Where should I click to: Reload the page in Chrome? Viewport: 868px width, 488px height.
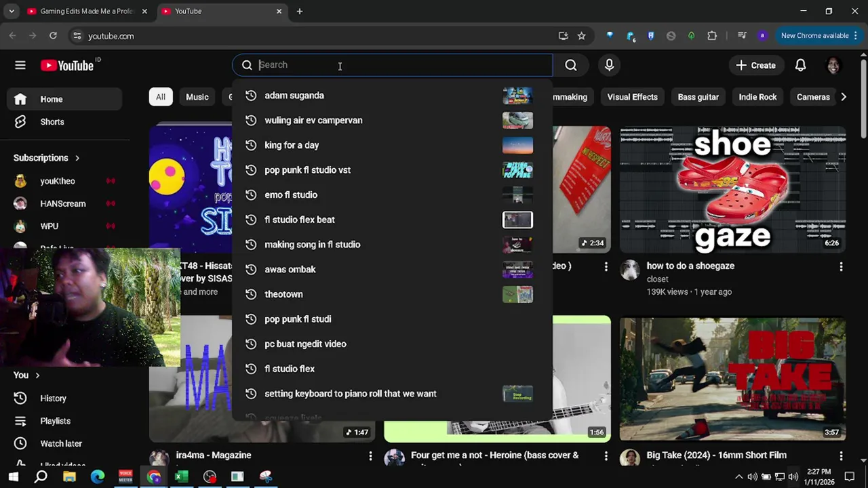[x=53, y=36]
